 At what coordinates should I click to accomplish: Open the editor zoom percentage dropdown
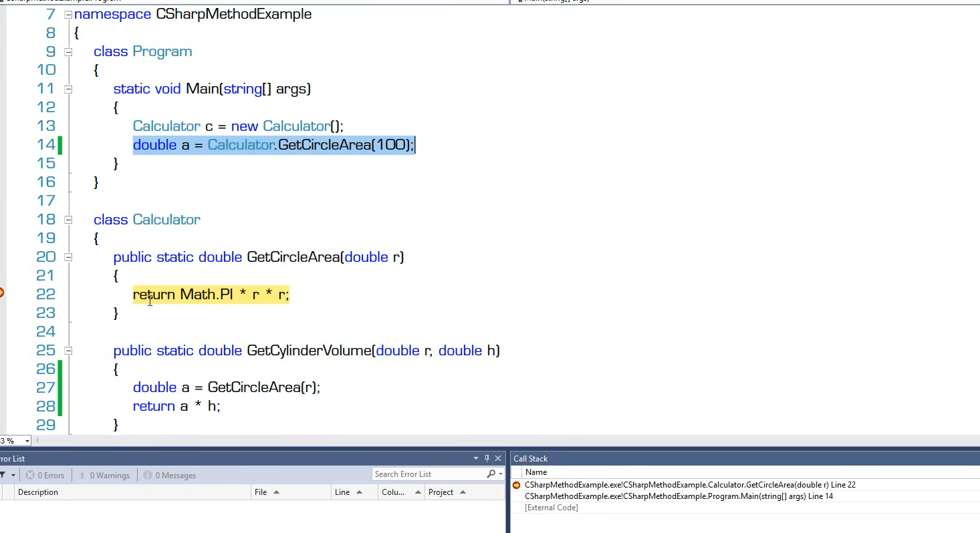(27, 441)
